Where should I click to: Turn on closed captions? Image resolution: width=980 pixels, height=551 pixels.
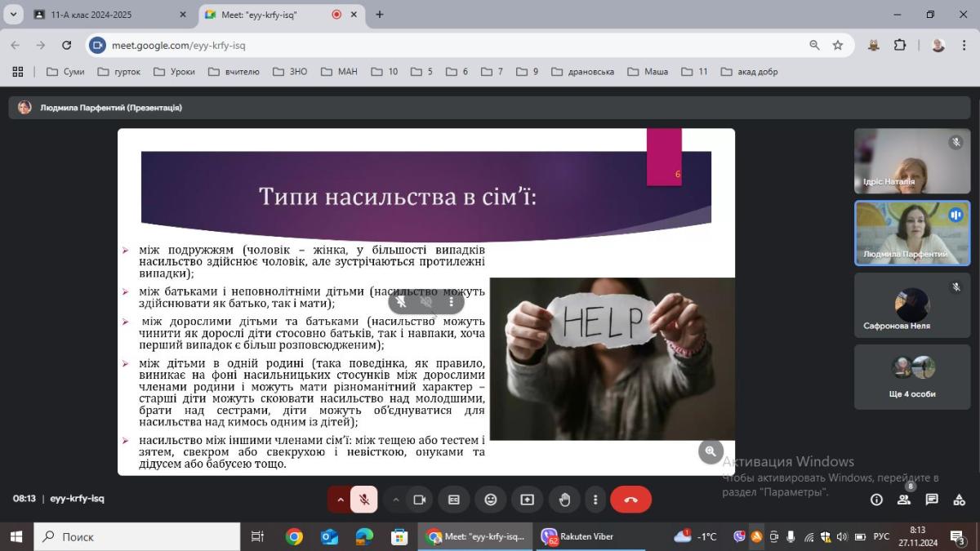pos(454,500)
